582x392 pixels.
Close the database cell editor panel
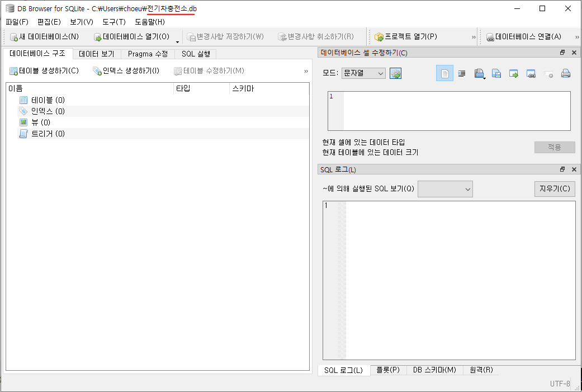tap(574, 53)
